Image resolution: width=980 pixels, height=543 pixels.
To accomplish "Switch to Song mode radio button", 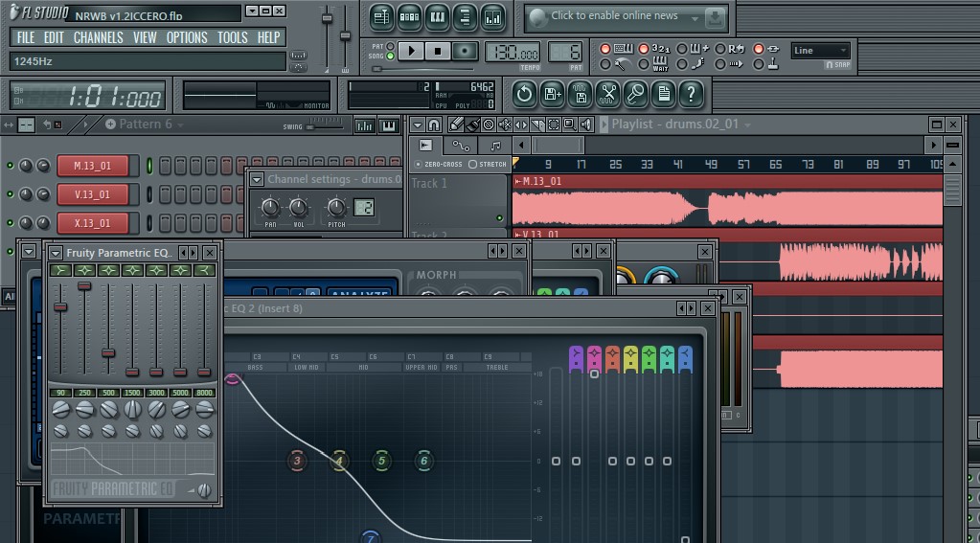I will click(391, 57).
